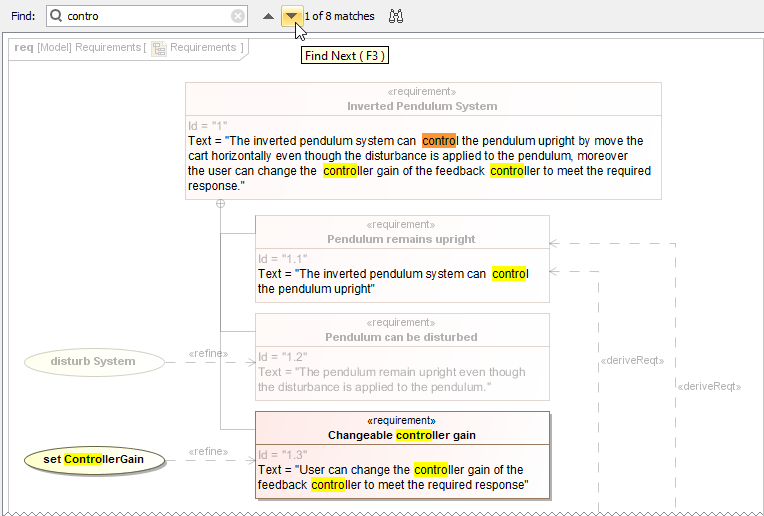Click the leftmost «deriveReqt» relationship label
This screenshot has height=516, width=764.
point(632,361)
